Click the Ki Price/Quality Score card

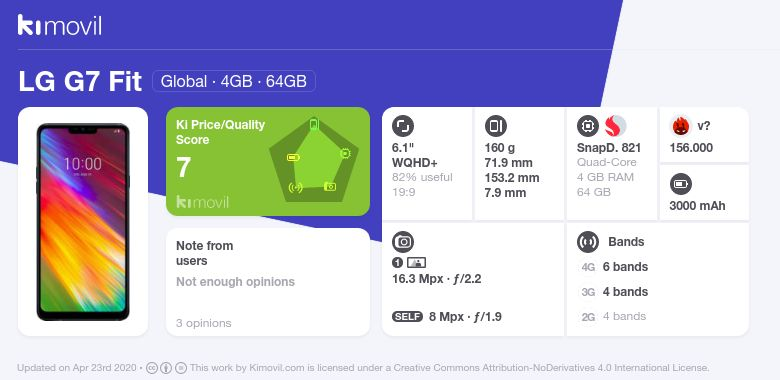point(268,162)
